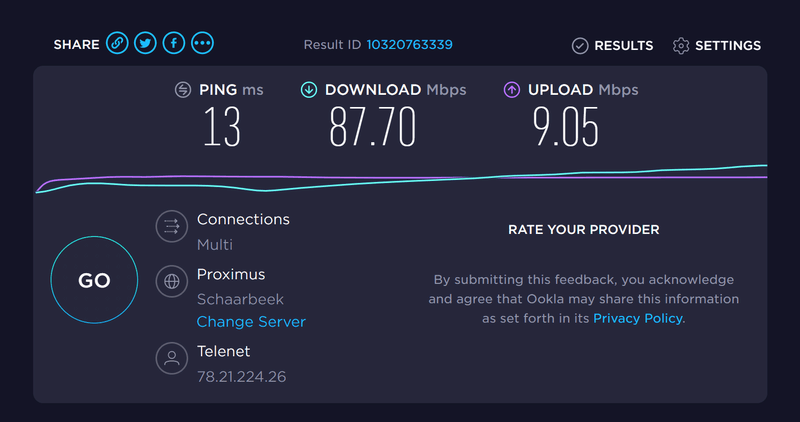This screenshot has height=422, width=800.
Task: Click the Results checkmark icon
Action: point(580,45)
